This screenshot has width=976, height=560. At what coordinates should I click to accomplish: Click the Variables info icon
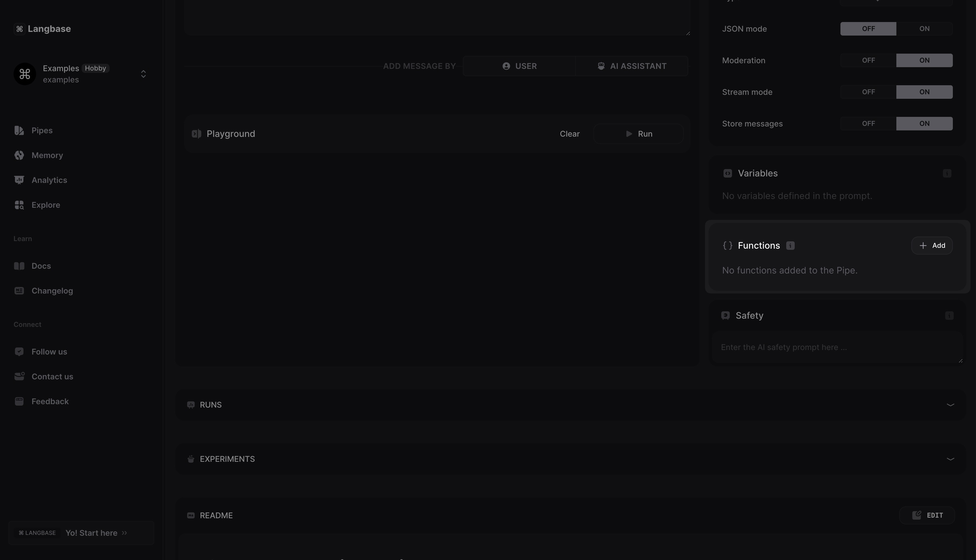947,174
